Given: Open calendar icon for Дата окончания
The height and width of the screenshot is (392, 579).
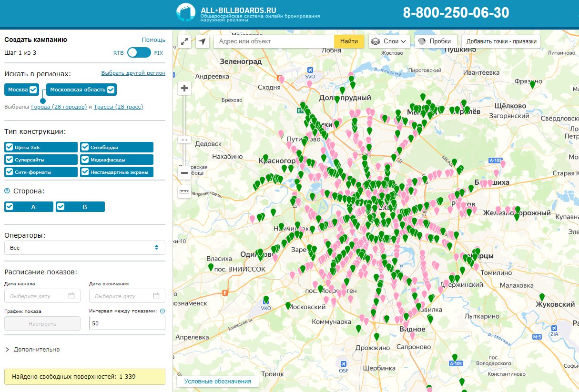Looking at the screenshot, I should point(156,296).
